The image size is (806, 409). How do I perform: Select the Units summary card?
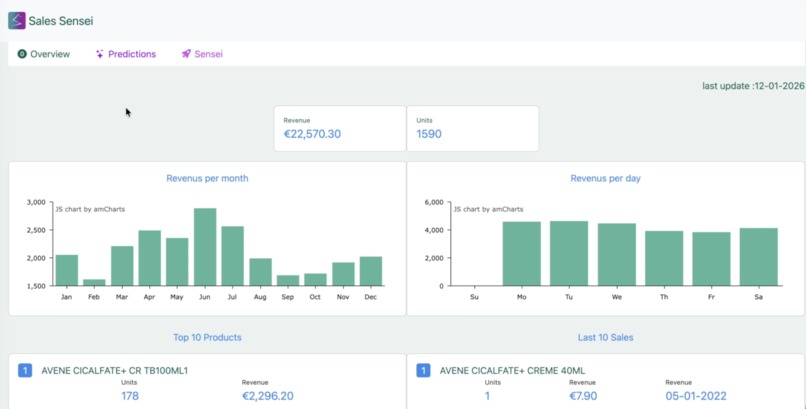click(473, 128)
